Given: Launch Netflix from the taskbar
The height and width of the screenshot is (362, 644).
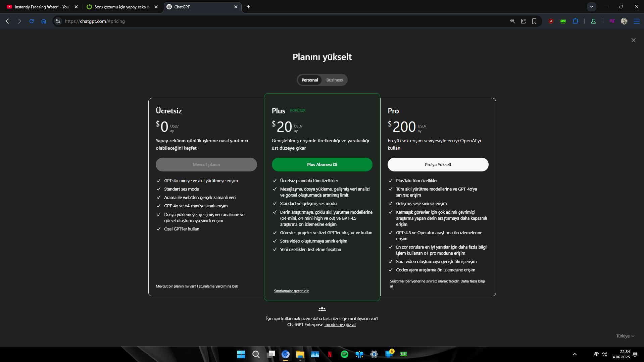Looking at the screenshot, I should pos(330,354).
